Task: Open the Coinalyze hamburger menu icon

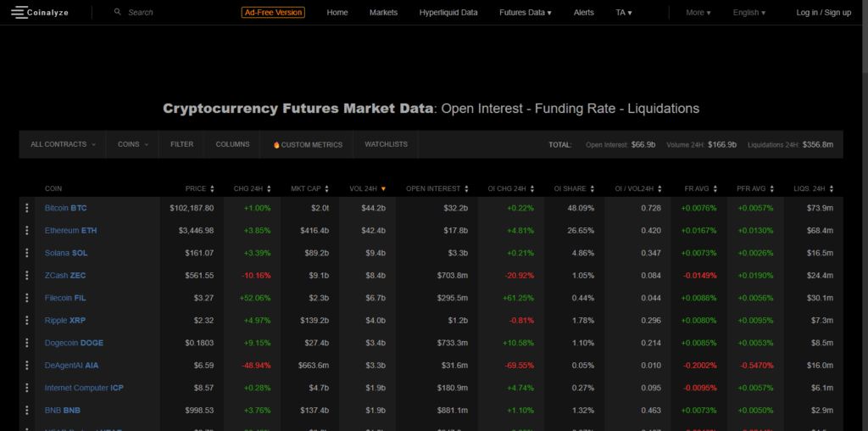Action: tap(19, 12)
